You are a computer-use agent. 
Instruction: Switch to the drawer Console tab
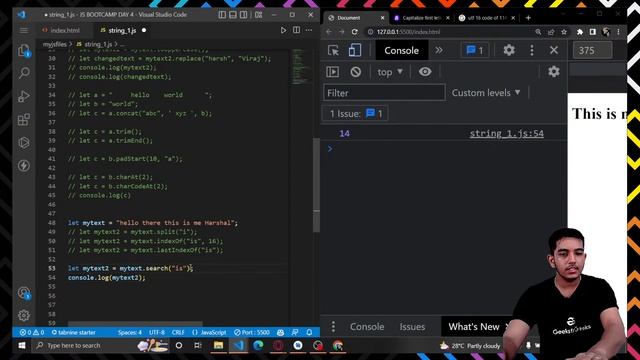[367, 327]
